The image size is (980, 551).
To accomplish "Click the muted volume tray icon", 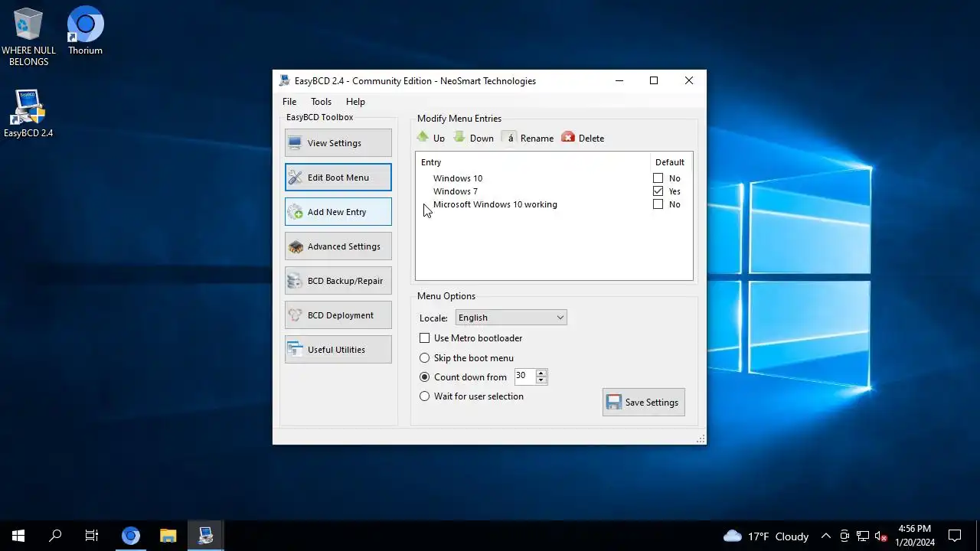I will [881, 536].
